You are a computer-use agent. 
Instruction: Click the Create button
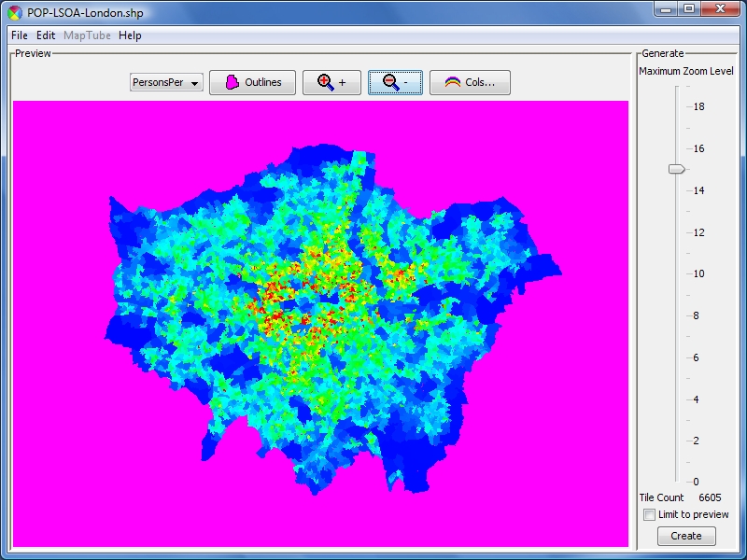click(686, 536)
